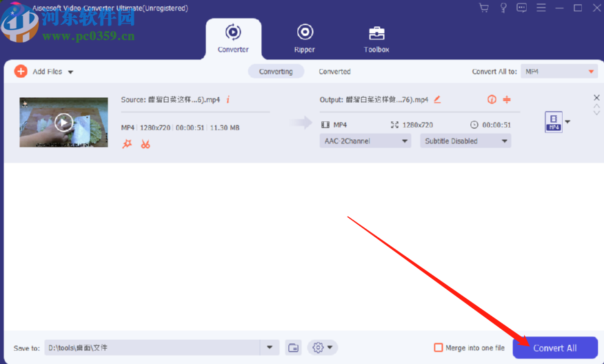Click the output resolution 1280x720 text
Image resolution: width=604 pixels, height=364 pixels.
pyautogui.click(x=418, y=125)
